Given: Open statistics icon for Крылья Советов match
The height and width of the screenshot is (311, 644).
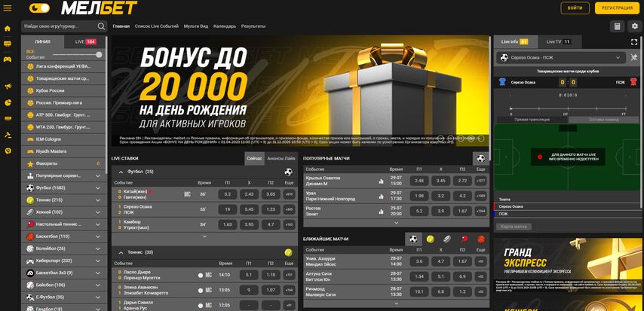Looking at the screenshot, I should point(381,181).
